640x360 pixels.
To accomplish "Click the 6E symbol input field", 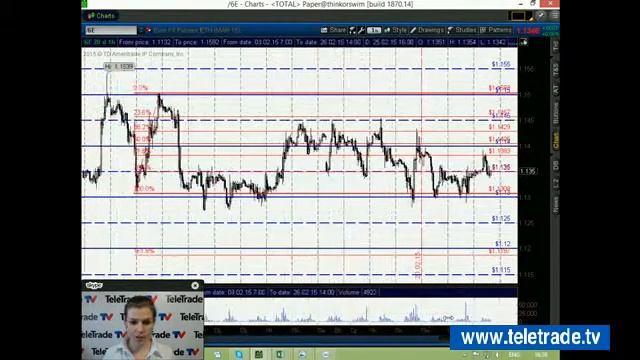I will click(x=111, y=30).
